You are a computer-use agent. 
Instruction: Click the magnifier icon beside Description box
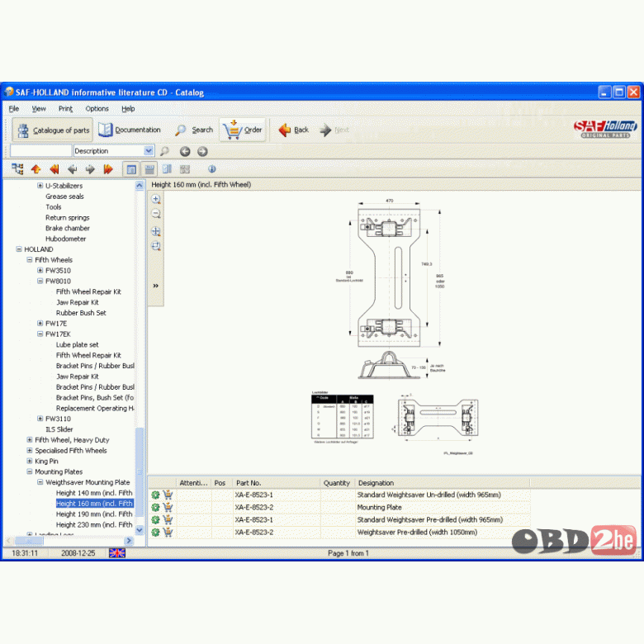point(164,151)
